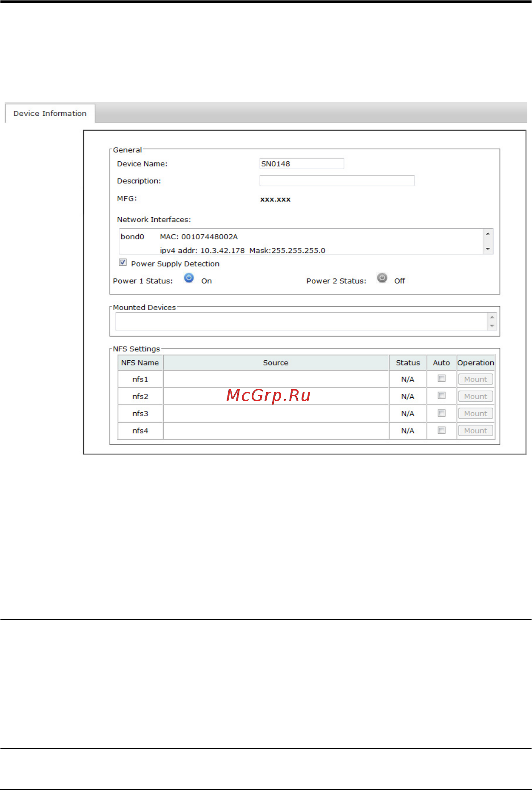Viewport: 532px width, 790px height.
Task: Toggle the Power Supply Detection checkbox
Action: (x=123, y=262)
